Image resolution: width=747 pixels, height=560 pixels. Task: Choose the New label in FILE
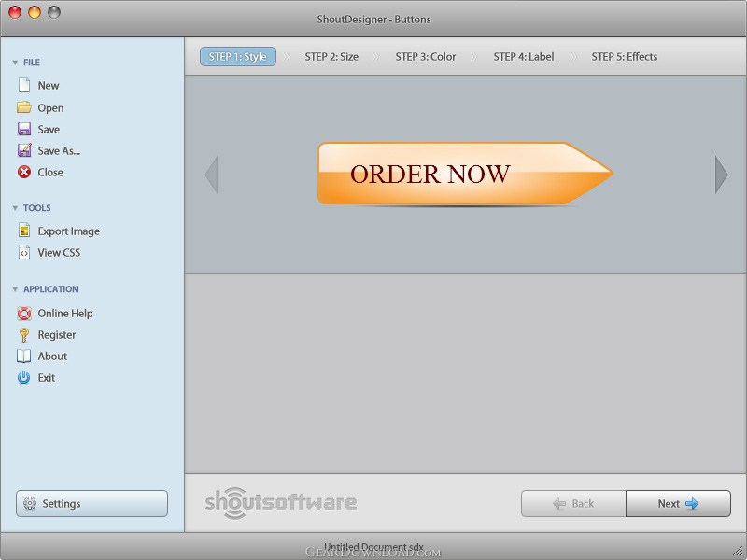49,85
